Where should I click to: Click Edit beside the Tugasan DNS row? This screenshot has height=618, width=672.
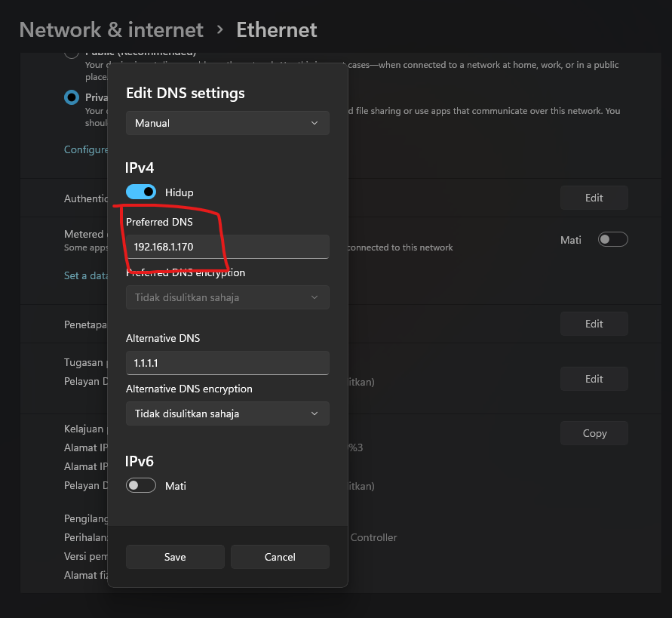tap(594, 379)
